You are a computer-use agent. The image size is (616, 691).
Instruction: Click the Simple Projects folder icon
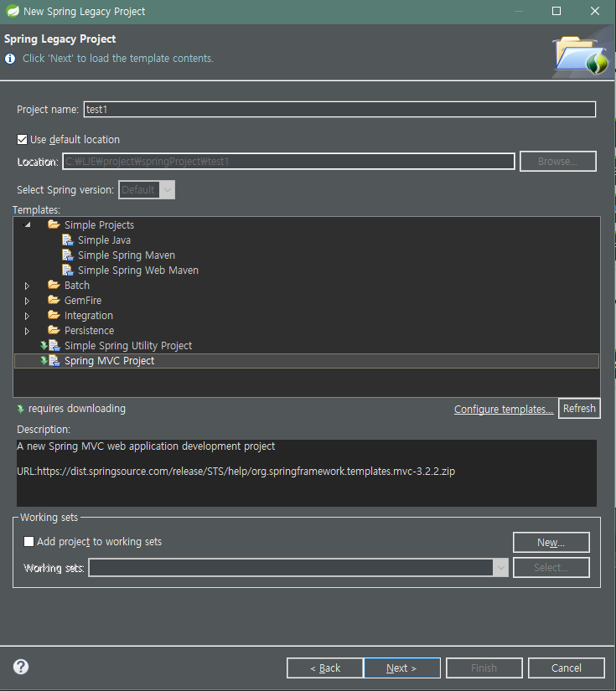(54, 224)
